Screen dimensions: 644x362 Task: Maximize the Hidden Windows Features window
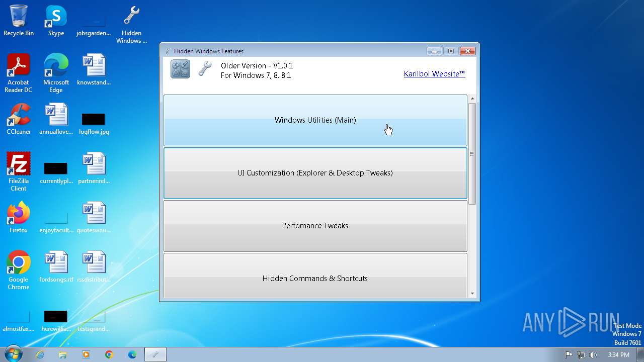[451, 51]
